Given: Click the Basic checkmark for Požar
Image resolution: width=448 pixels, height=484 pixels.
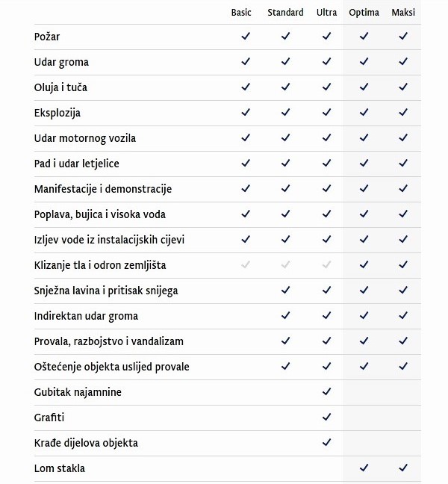Looking at the screenshot, I should pyautogui.click(x=245, y=36).
